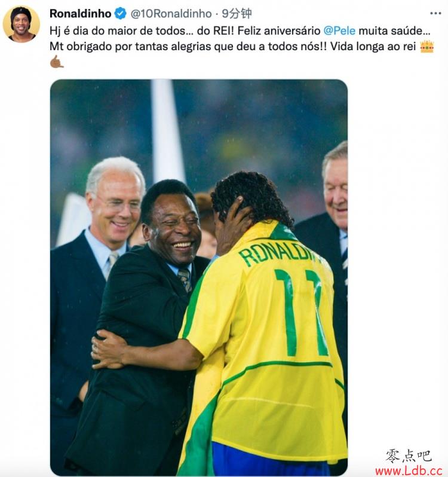Click the Ronaldinho display name
Image resolution: width=448 pixels, height=477 pixels.
[x=80, y=14]
